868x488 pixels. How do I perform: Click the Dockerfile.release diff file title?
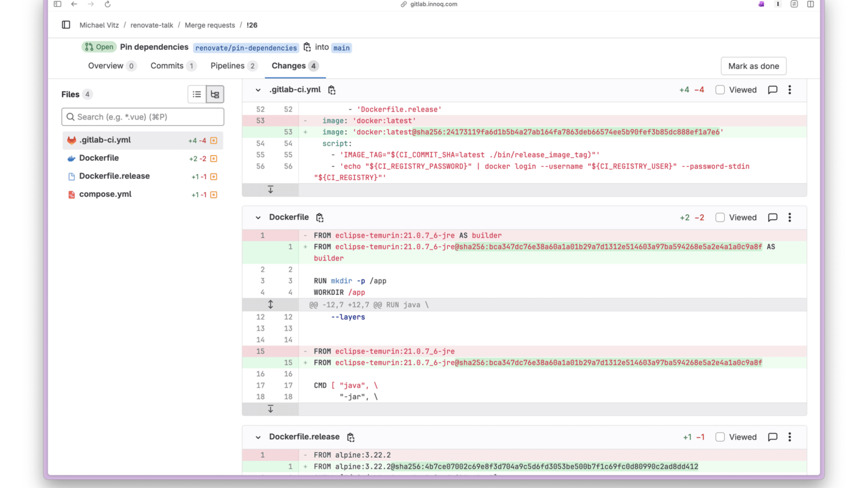(304, 436)
